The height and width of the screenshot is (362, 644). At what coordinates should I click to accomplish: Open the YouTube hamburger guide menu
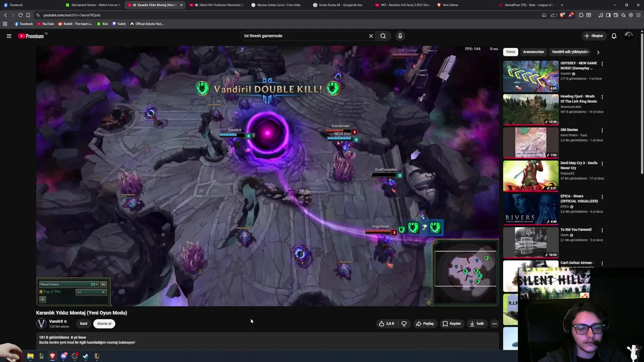(x=9, y=36)
